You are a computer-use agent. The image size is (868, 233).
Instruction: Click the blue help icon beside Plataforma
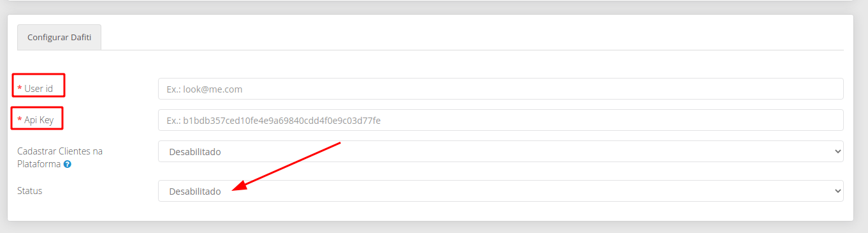tap(67, 164)
